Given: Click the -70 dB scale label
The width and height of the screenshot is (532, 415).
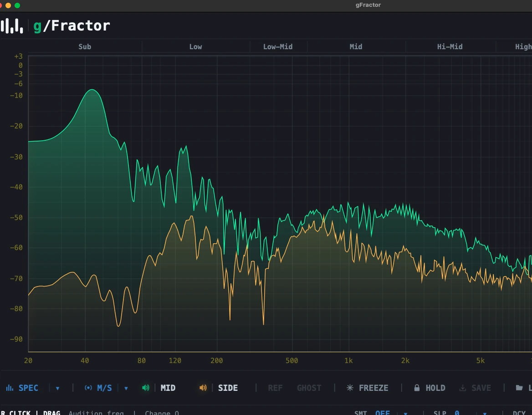Looking at the screenshot, I should coord(16,279).
